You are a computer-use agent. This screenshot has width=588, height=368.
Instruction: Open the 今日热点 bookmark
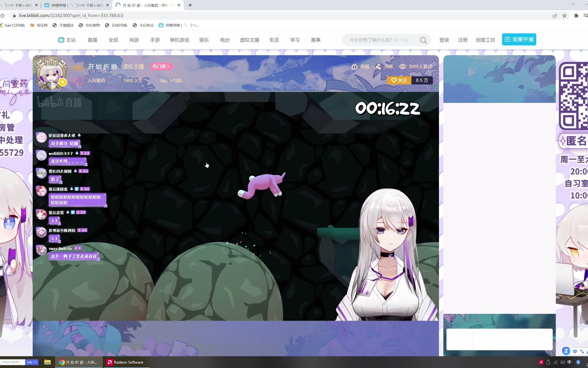[x=143, y=25]
